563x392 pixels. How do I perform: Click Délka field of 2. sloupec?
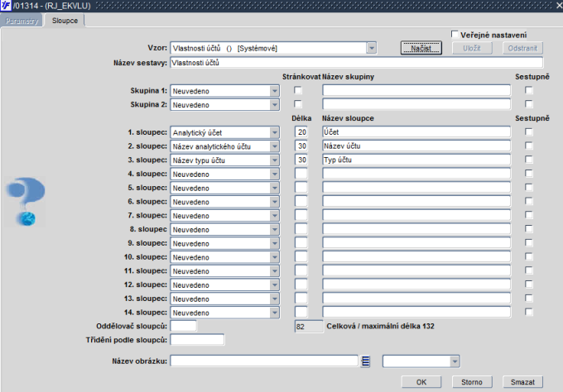tap(301, 146)
